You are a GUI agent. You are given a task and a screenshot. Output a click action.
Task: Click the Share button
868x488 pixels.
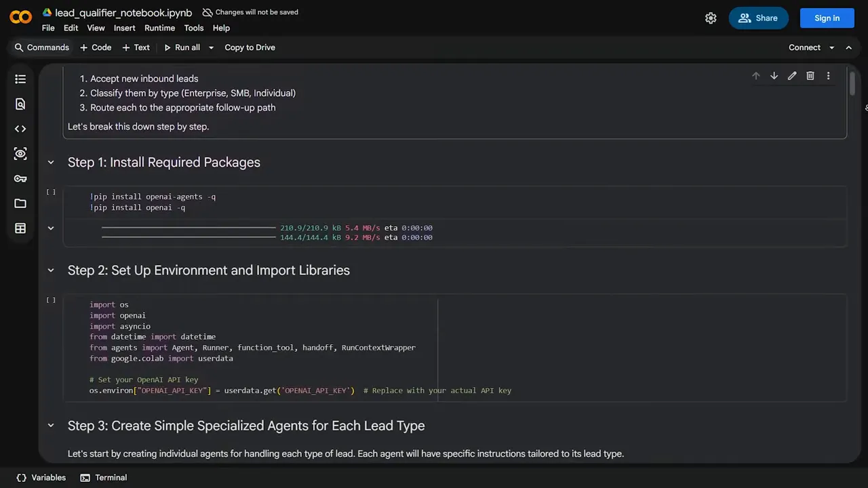pyautogui.click(x=758, y=18)
